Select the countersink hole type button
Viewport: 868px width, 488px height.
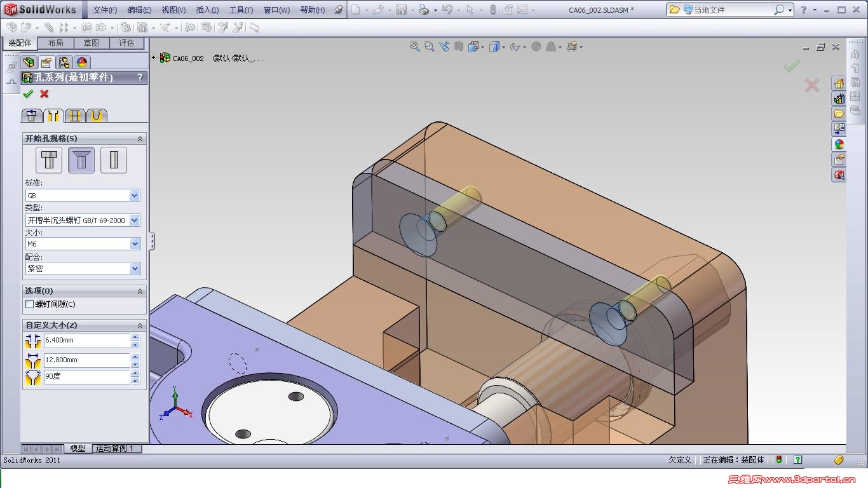(81, 160)
